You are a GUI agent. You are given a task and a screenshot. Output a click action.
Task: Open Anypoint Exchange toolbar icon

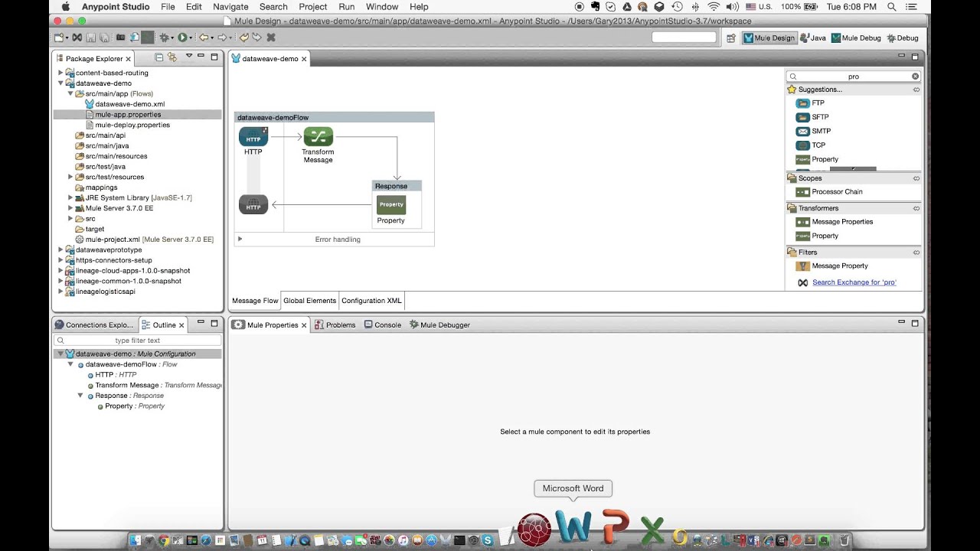[77, 37]
